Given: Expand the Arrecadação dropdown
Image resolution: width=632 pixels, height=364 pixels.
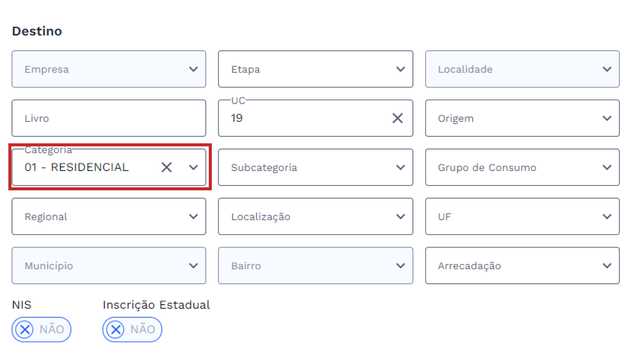Looking at the screenshot, I should 607,265.
